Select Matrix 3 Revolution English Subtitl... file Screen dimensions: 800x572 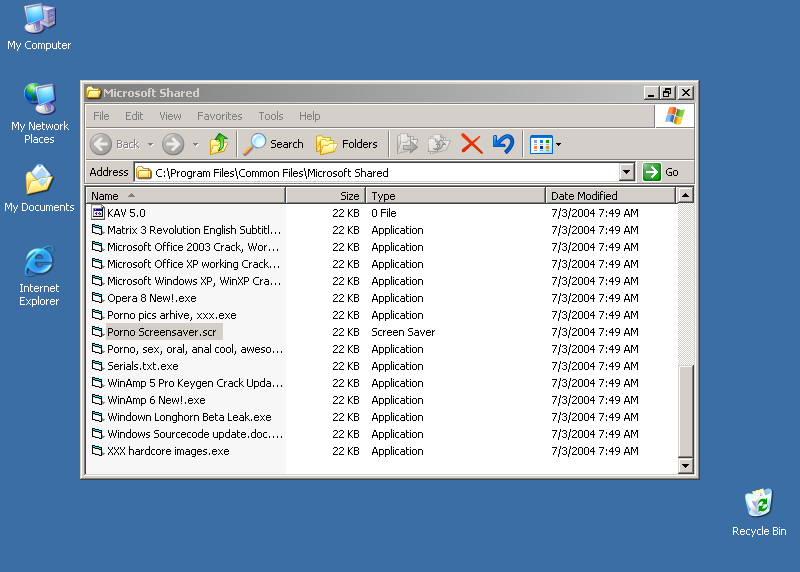pyautogui.click(x=194, y=230)
